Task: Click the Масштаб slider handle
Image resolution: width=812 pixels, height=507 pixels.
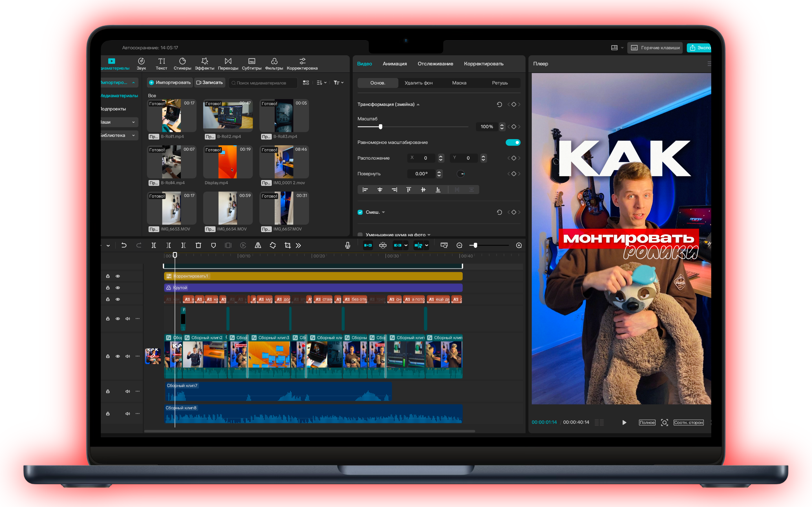Action: (x=381, y=127)
